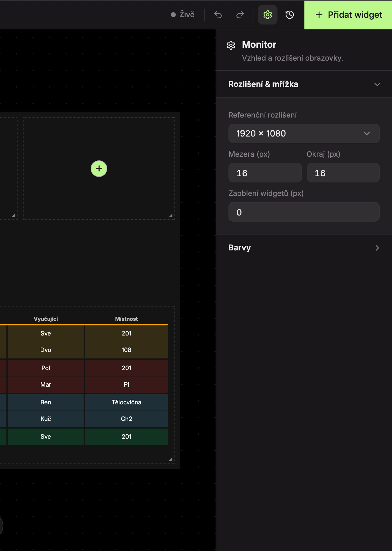Open the Referenční rozlišení 1920 × 1080 dropdown
This screenshot has height=551, width=392.
(x=304, y=133)
